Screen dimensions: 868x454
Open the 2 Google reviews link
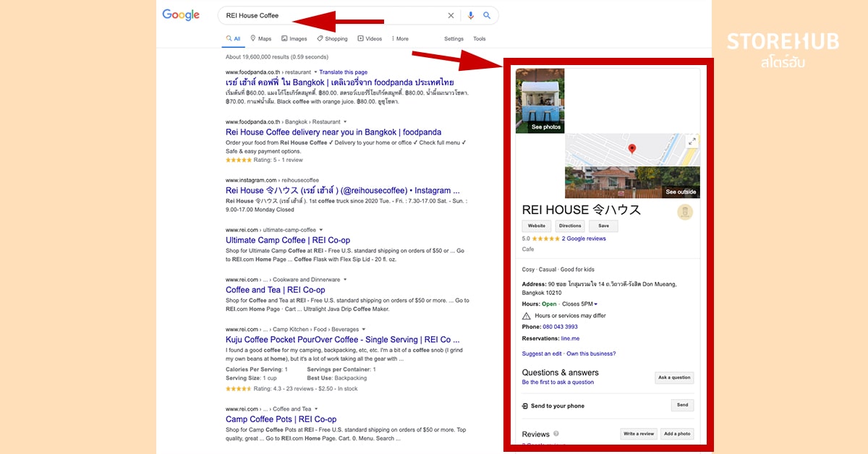point(584,239)
